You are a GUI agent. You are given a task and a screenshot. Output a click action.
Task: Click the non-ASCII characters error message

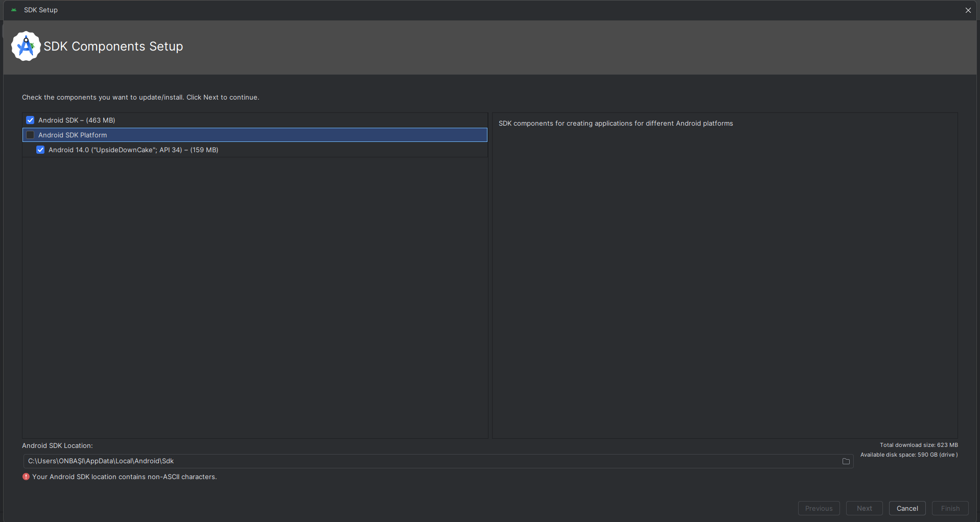click(x=125, y=477)
